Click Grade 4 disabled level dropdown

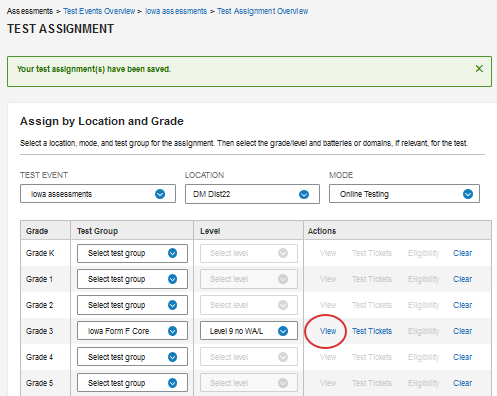click(249, 357)
